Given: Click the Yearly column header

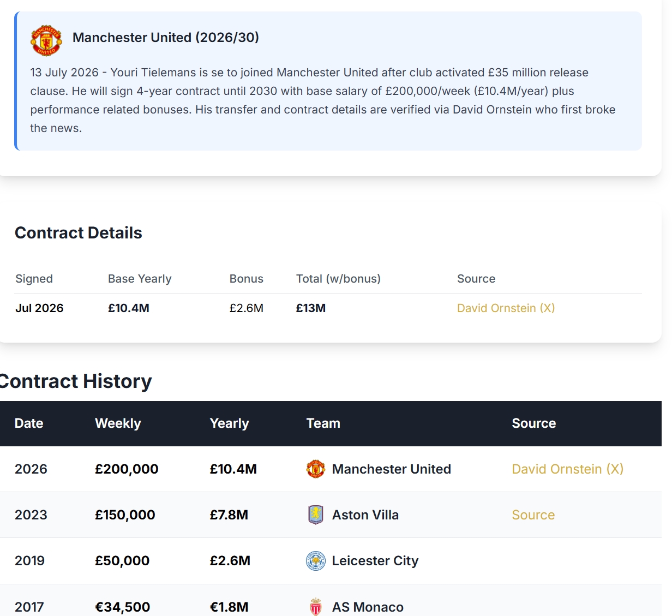Looking at the screenshot, I should click(x=229, y=423).
